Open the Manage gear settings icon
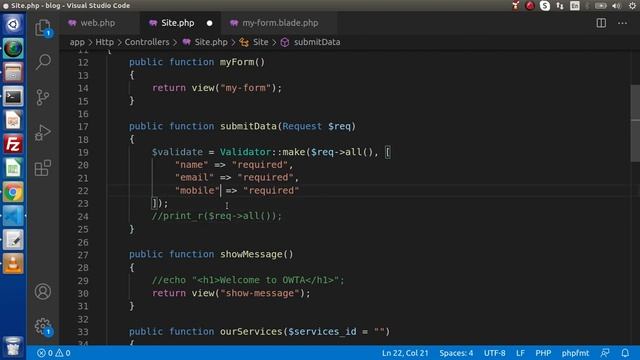This screenshot has width=640, height=360. (x=42, y=327)
